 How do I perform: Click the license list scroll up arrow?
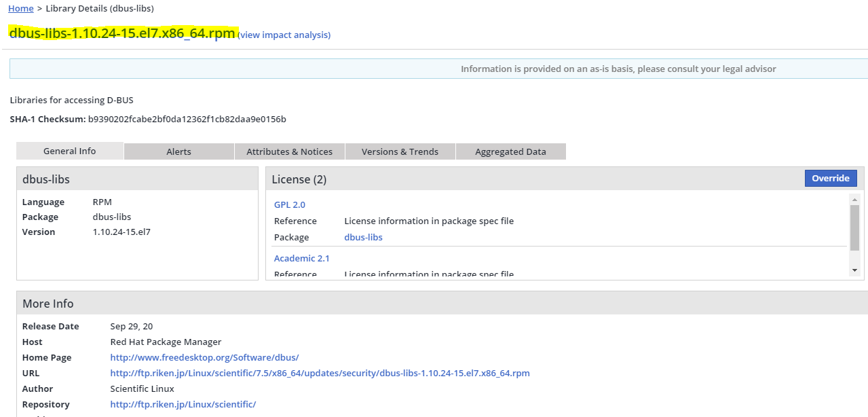point(854,199)
